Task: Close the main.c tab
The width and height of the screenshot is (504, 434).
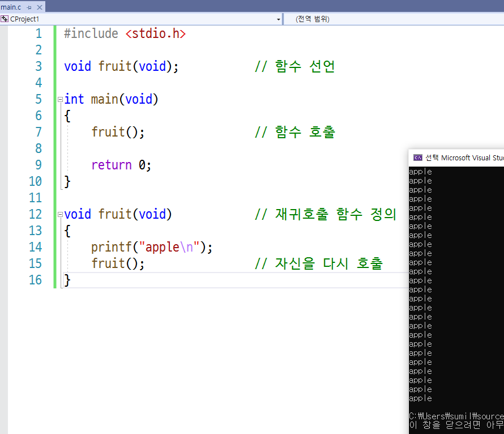Action: pos(40,7)
